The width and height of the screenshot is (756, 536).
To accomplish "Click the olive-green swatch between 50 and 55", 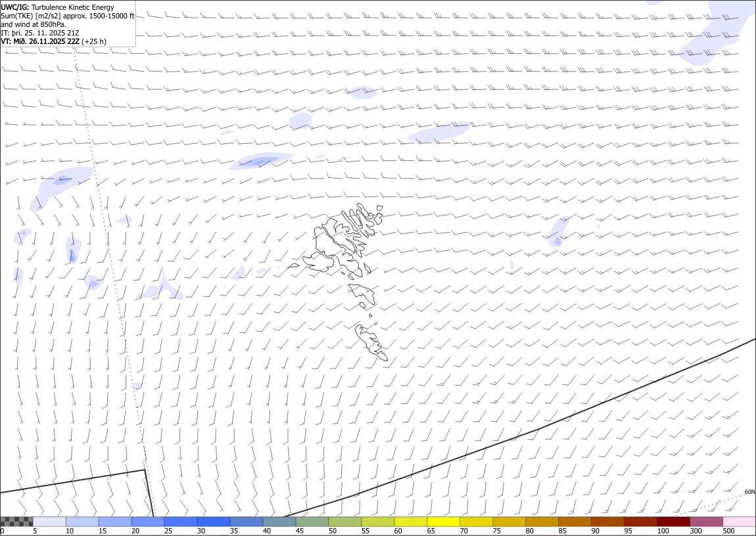I will point(344,522).
